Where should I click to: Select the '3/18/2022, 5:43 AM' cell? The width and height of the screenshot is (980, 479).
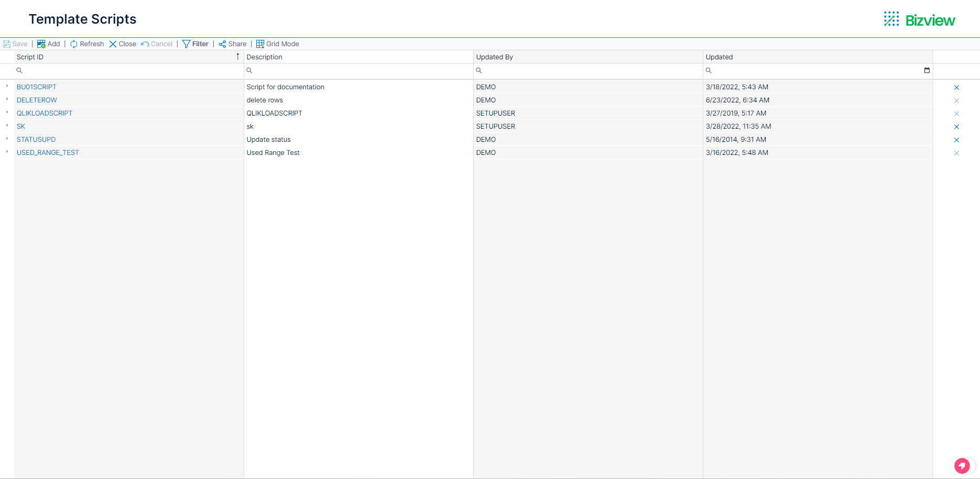coord(818,87)
